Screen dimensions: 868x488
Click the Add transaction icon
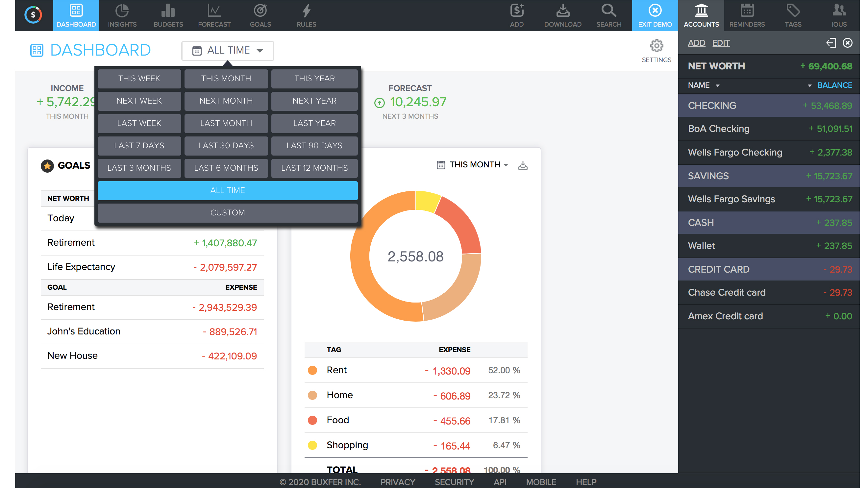516,11
